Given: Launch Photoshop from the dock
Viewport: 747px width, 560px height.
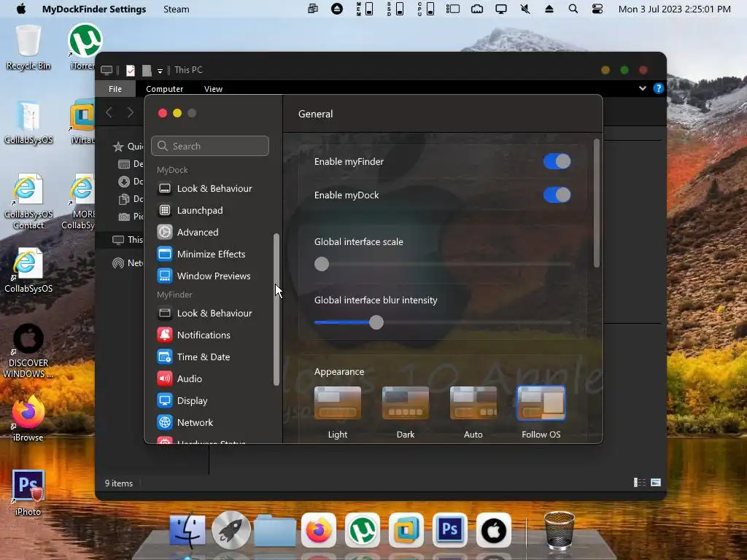Looking at the screenshot, I should click(449, 530).
